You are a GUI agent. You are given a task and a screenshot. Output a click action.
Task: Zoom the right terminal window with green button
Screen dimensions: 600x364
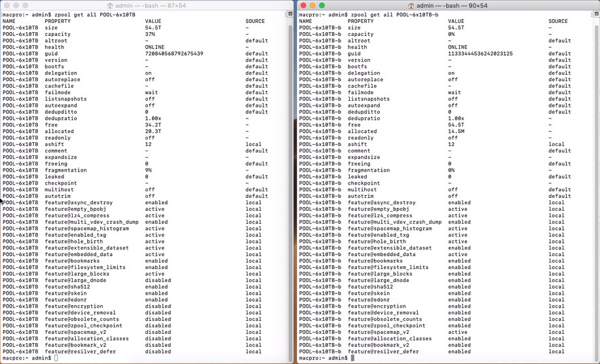tap(322, 5)
